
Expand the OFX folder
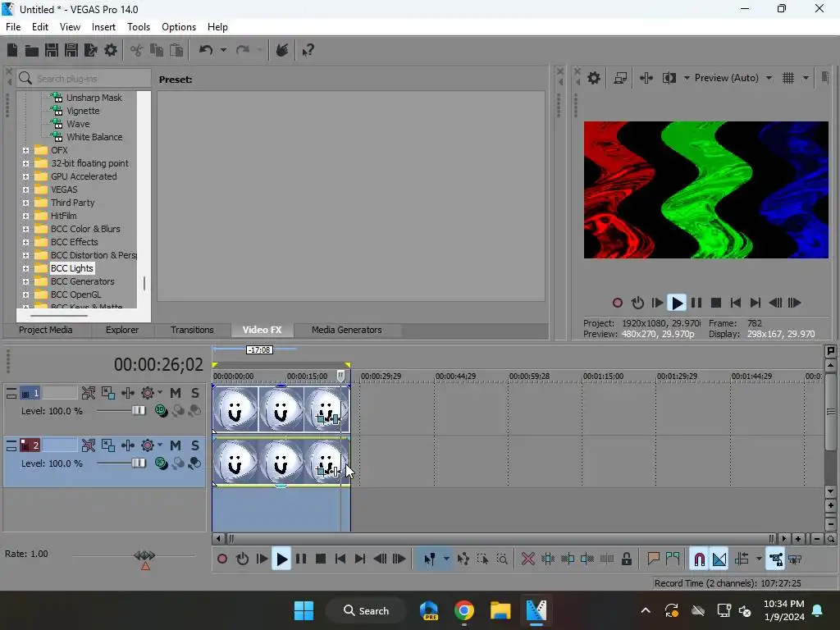(x=25, y=151)
